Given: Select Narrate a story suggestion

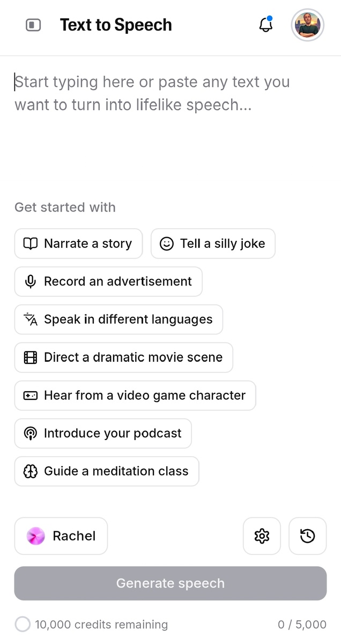Looking at the screenshot, I should pyautogui.click(x=78, y=244).
